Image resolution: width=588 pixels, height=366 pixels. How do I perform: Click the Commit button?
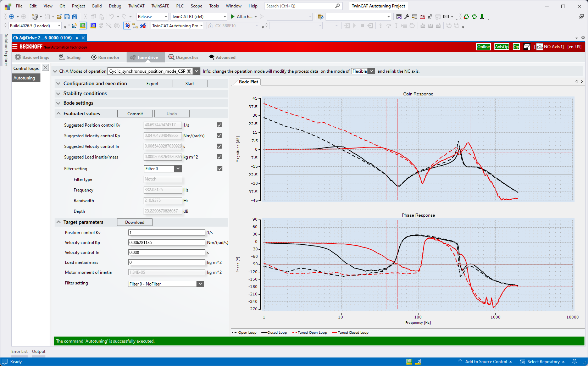pyautogui.click(x=135, y=114)
